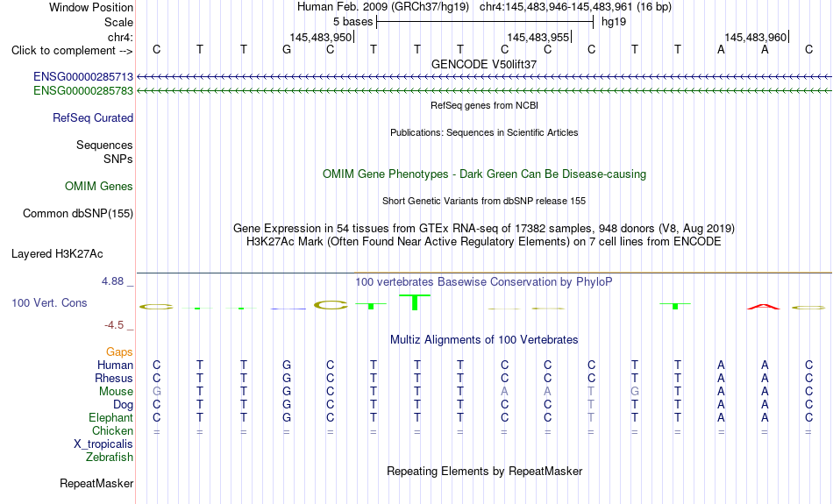833x504 pixels.
Task: Click the H3K27Ac Mark ENCODE track title
Action: 484,242
